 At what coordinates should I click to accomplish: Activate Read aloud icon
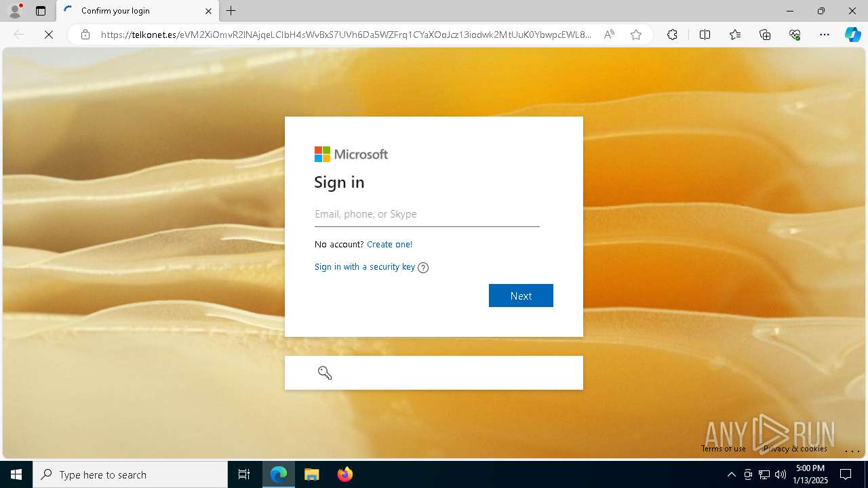[x=609, y=35]
